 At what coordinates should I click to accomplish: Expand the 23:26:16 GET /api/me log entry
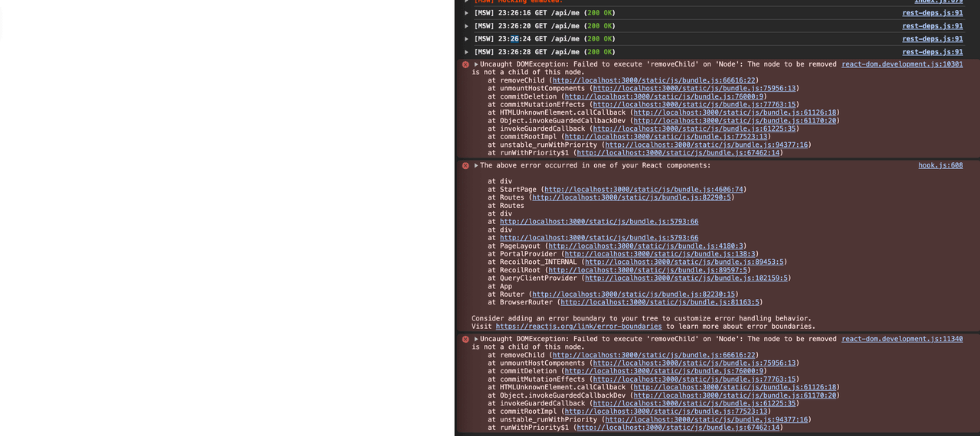466,13
